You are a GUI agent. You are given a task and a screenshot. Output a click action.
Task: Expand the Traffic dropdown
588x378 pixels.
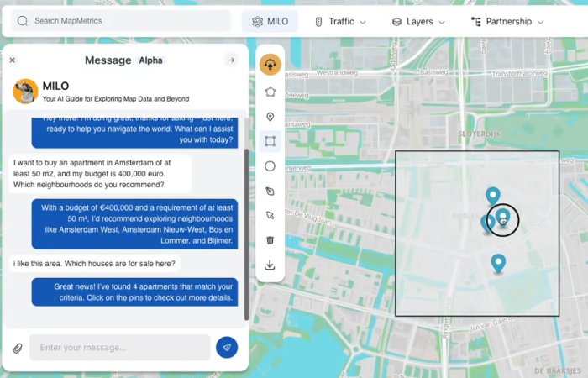coord(340,21)
